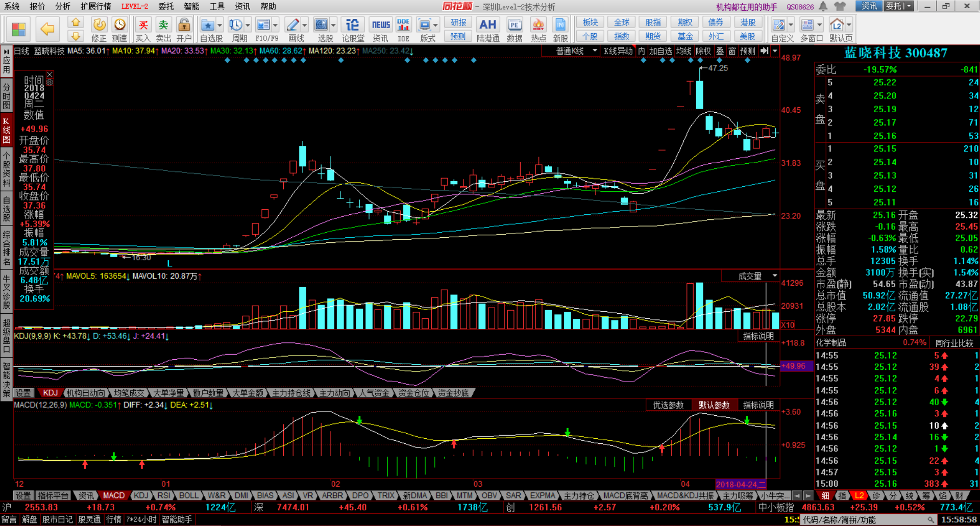
Task: Toggle the 预测 forecast option on chart
Action: pos(748,51)
